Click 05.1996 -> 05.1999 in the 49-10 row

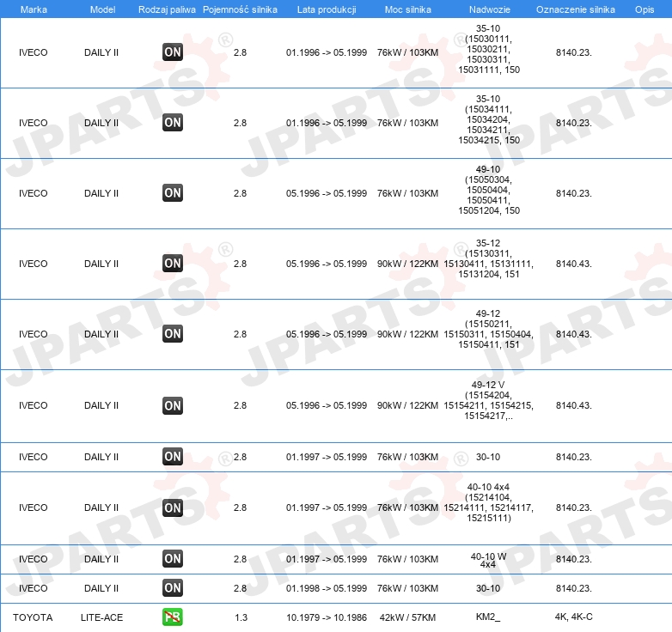(x=327, y=193)
